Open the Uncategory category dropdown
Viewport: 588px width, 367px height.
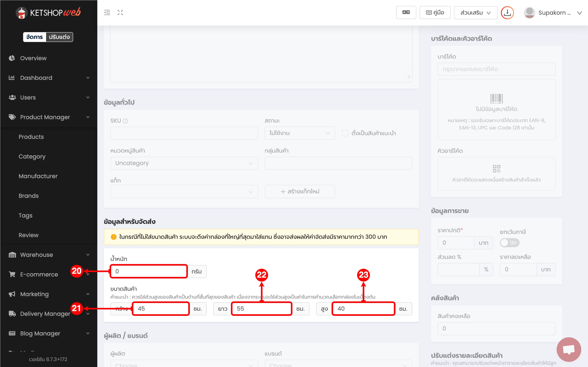pos(184,163)
